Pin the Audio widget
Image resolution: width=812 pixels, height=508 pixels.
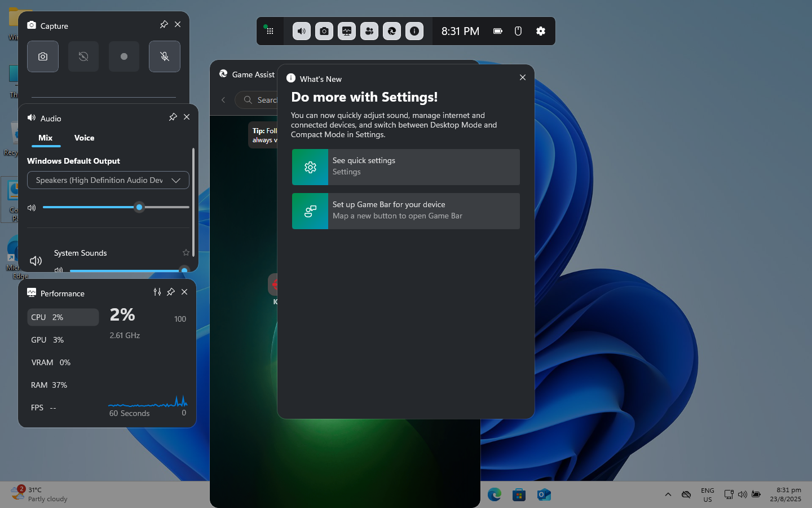173,117
